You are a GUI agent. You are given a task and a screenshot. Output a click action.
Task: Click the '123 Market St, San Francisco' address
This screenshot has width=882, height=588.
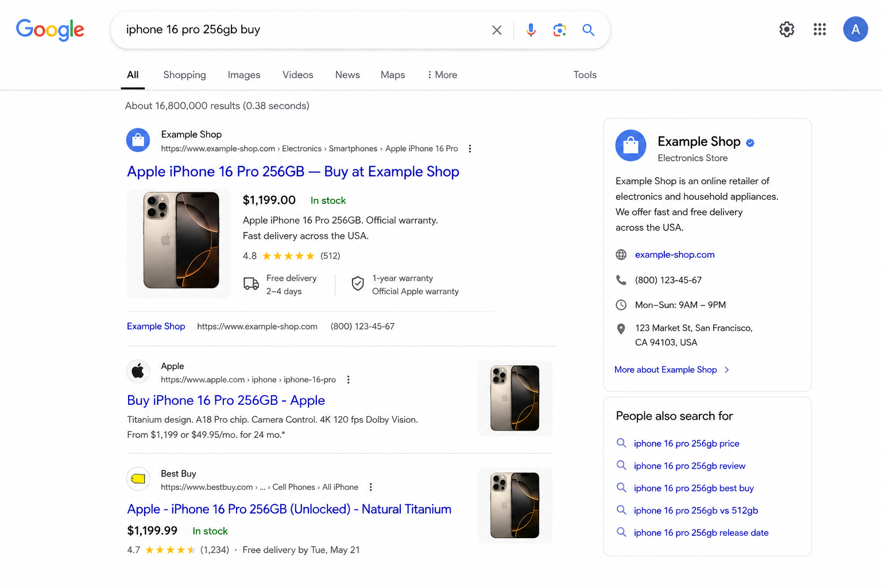tap(694, 335)
